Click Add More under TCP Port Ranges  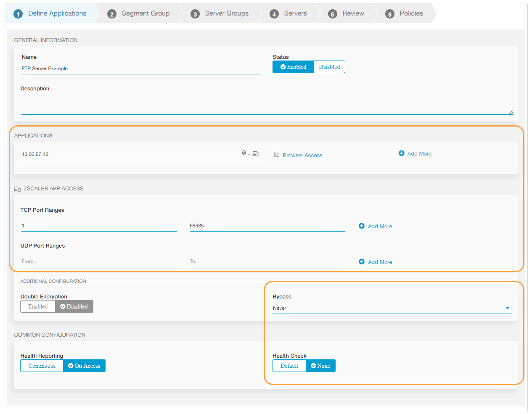point(380,226)
